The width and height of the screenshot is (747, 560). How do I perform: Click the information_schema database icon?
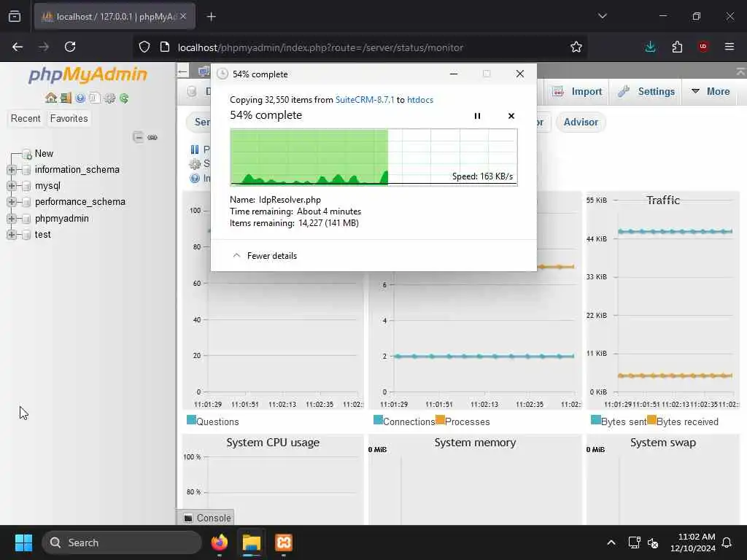(27, 170)
